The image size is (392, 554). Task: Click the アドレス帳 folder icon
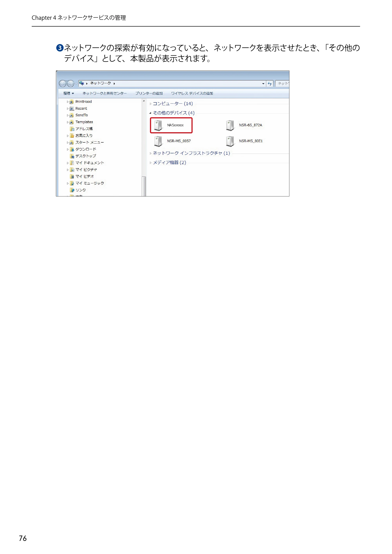click(72, 129)
